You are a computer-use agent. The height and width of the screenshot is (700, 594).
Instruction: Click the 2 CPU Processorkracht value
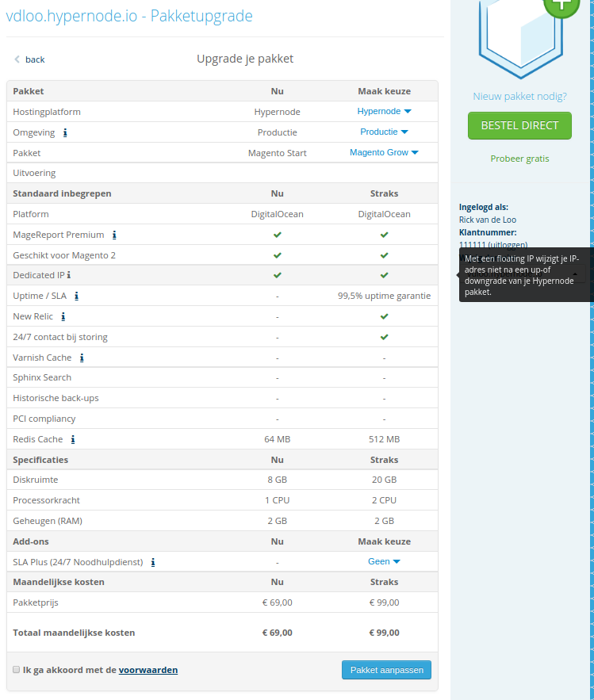pos(384,500)
